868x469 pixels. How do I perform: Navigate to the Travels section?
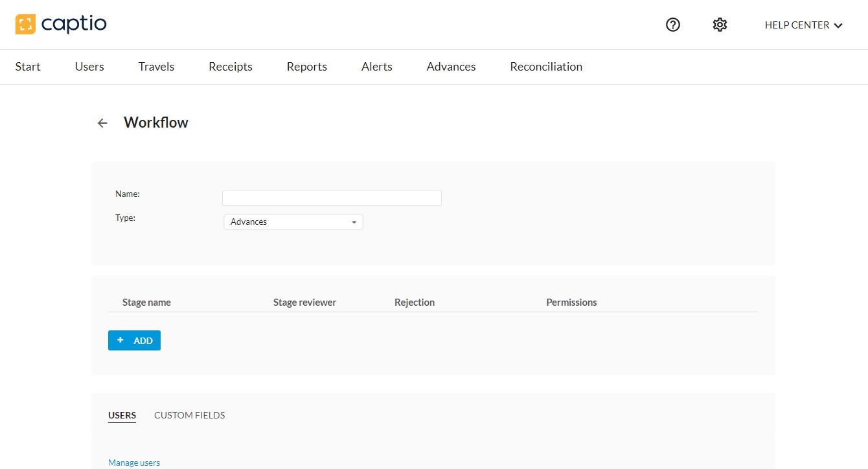coord(156,67)
